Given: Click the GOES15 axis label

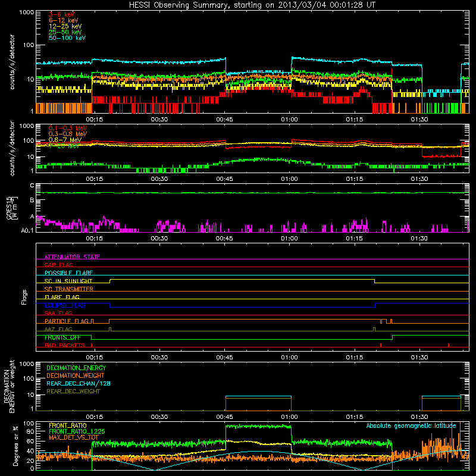Looking at the screenshot, I should click(9, 208).
